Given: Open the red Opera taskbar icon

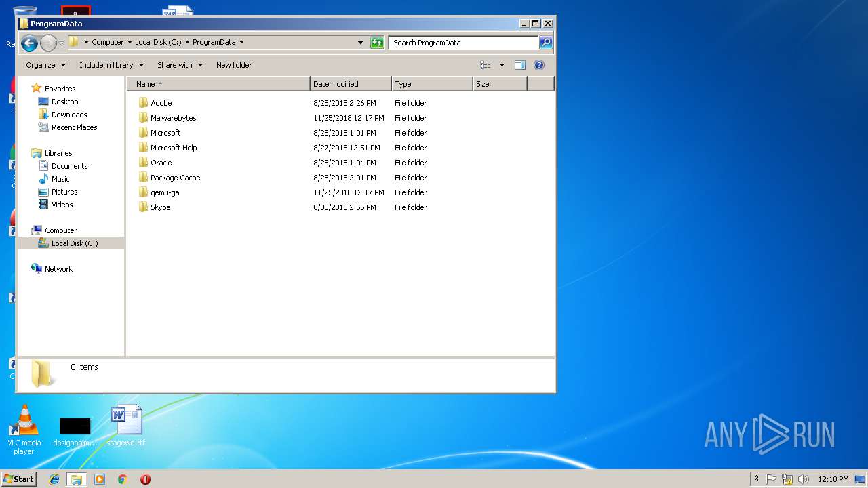Looking at the screenshot, I should pyautogui.click(x=145, y=479).
